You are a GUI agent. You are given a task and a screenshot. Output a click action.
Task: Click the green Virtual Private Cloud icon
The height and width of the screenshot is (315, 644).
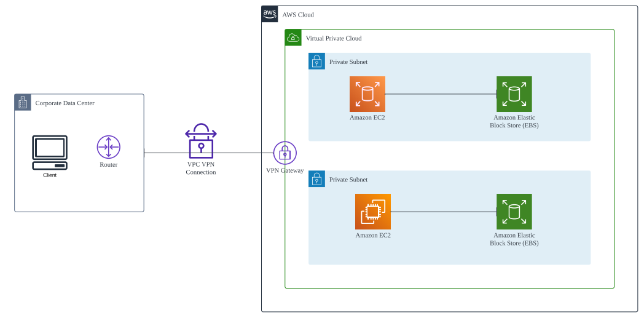(x=293, y=38)
